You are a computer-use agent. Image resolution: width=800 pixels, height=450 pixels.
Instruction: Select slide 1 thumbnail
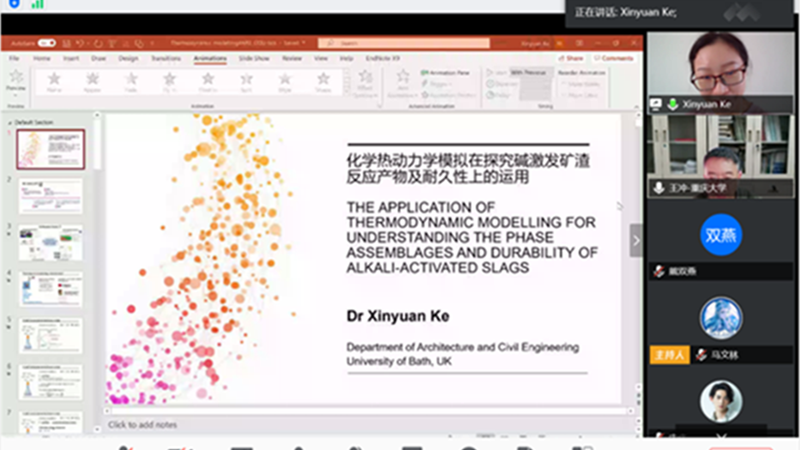51,149
